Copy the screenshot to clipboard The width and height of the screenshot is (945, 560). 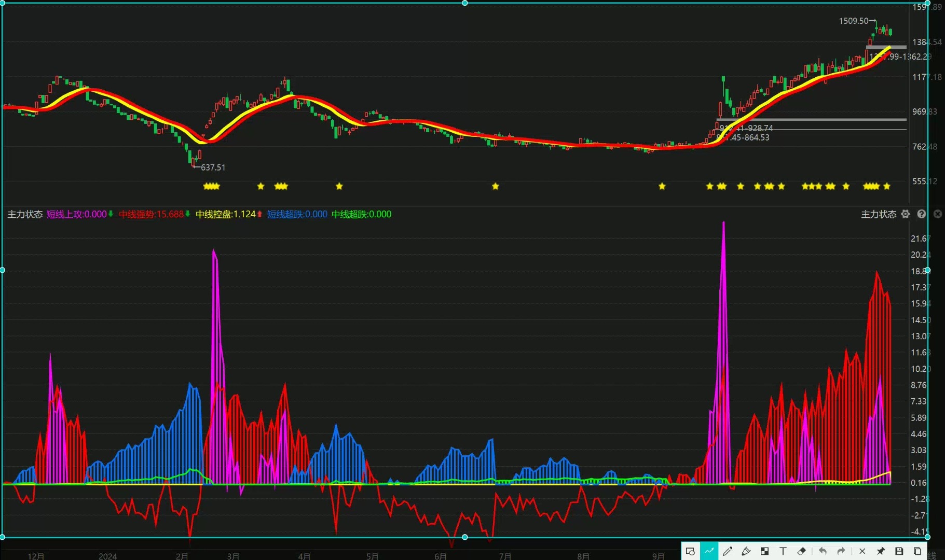(x=917, y=551)
